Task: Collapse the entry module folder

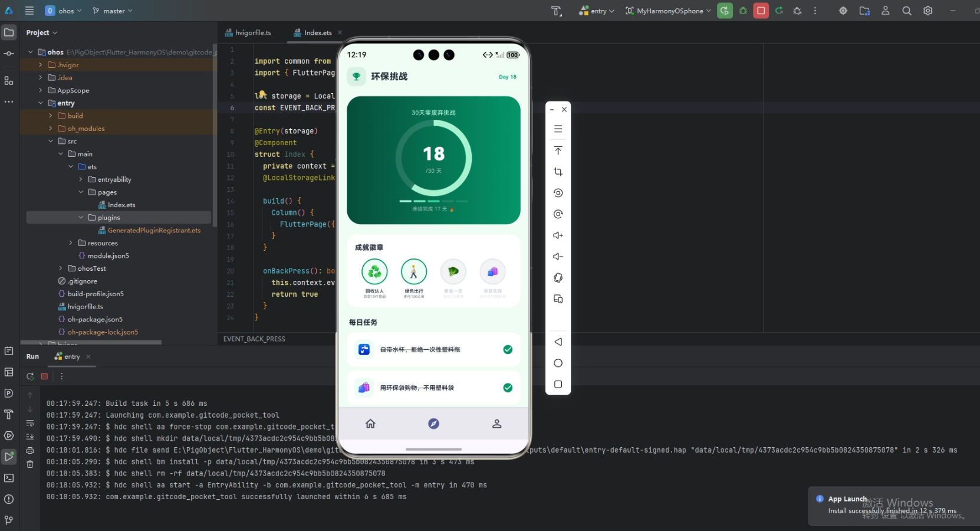Action: pyautogui.click(x=40, y=103)
